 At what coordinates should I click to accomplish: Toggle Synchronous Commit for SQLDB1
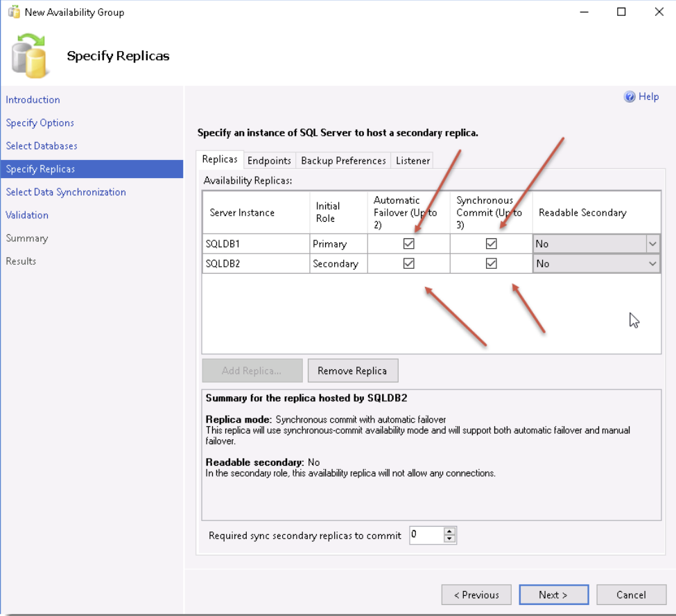click(491, 244)
